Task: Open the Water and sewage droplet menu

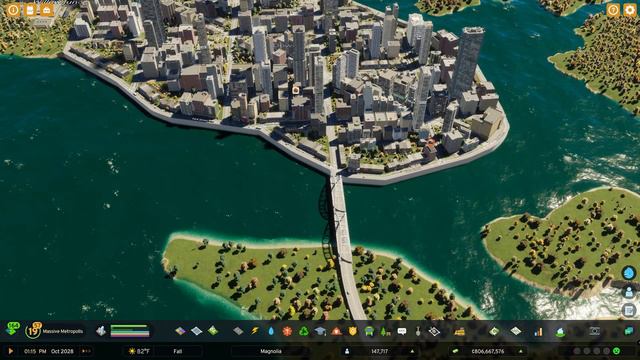Action: click(x=271, y=331)
